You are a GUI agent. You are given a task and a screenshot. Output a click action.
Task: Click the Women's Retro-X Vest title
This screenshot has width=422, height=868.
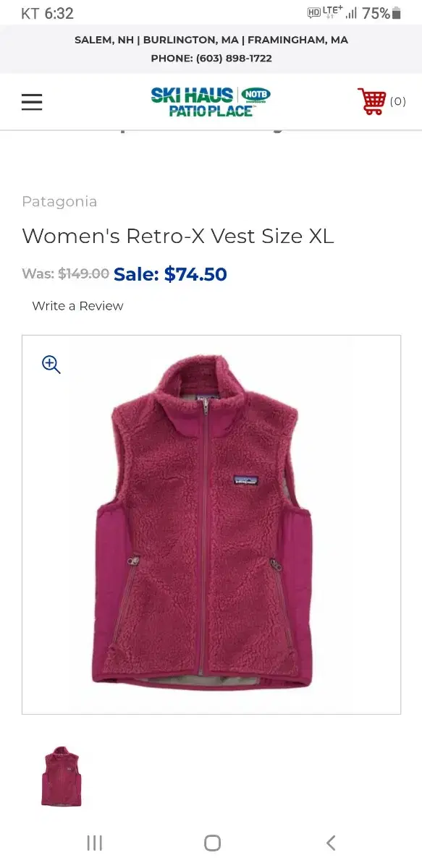click(178, 236)
